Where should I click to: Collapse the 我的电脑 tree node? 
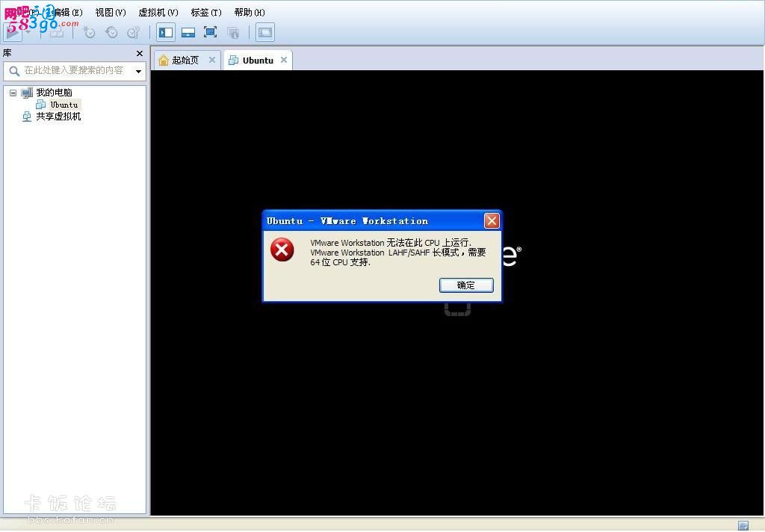coord(13,92)
